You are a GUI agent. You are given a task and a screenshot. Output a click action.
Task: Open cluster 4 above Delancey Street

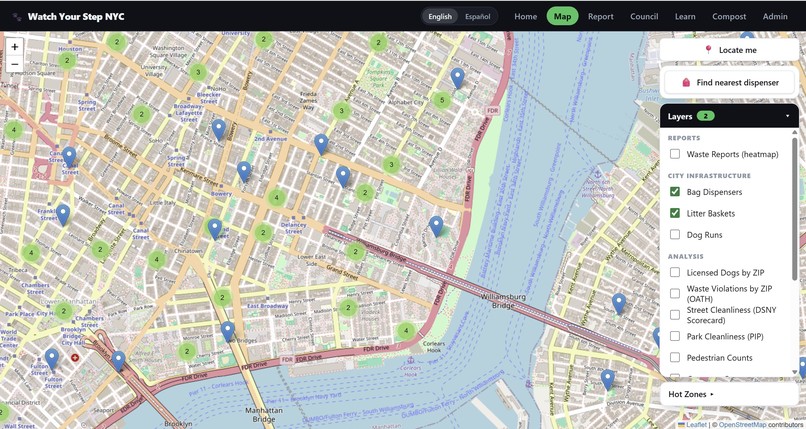click(x=277, y=197)
